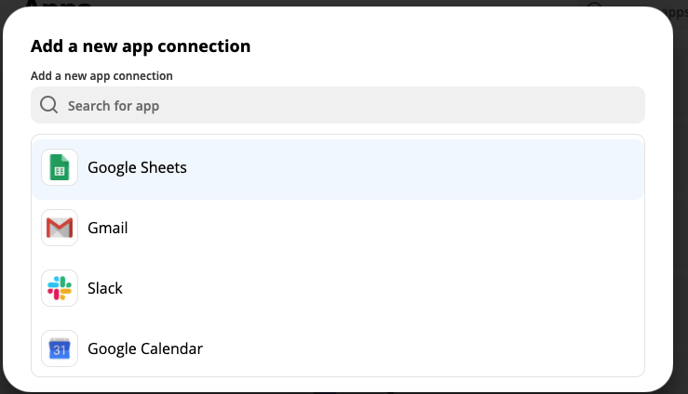This screenshot has width=688, height=394.
Task: Focus the Search for app field
Action: [338, 105]
